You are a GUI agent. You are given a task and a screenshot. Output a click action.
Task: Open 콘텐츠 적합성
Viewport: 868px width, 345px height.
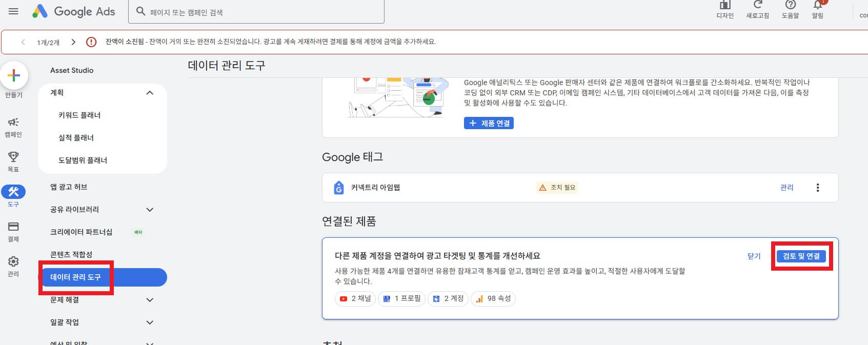tap(71, 255)
